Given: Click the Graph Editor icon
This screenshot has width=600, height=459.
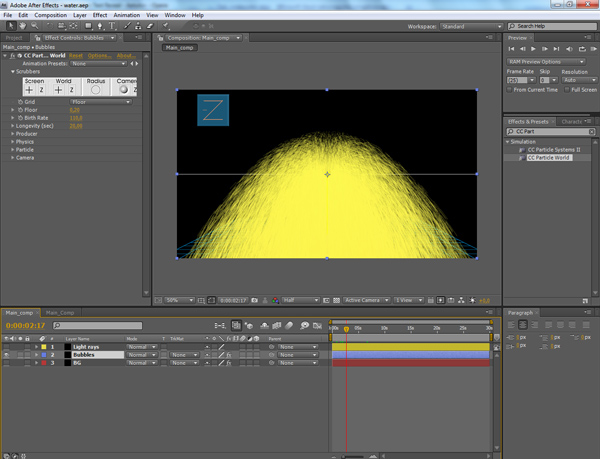Looking at the screenshot, I should (x=317, y=326).
